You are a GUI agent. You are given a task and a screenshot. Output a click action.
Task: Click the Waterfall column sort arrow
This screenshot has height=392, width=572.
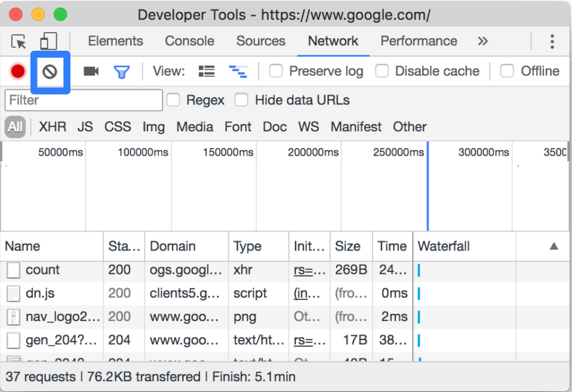coord(553,246)
